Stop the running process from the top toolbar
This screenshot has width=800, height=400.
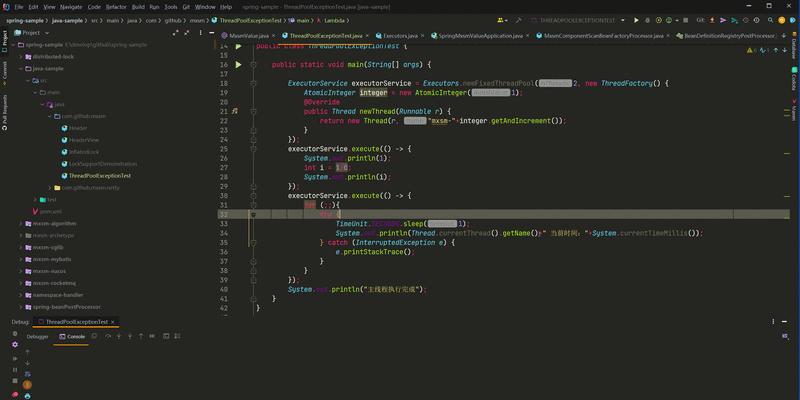(688, 20)
